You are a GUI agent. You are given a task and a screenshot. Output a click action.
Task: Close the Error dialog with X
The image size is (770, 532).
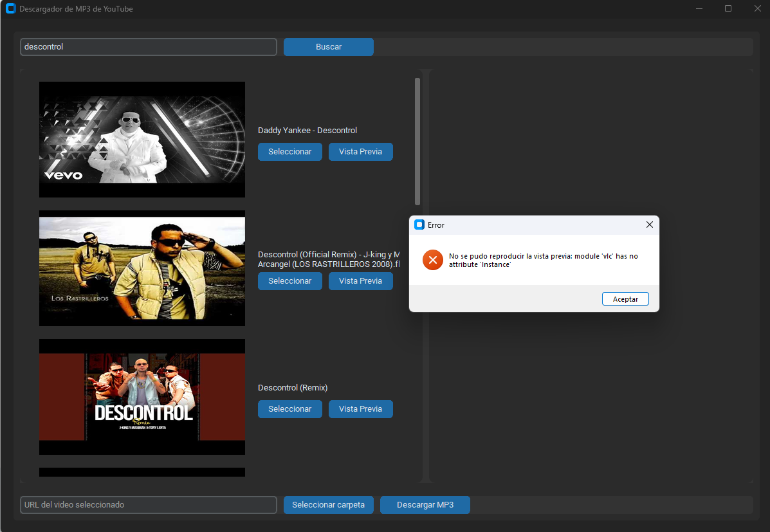pos(649,225)
